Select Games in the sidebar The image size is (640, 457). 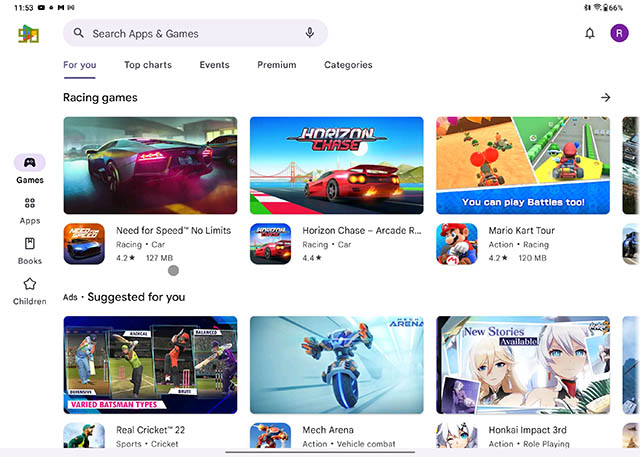[x=30, y=169]
